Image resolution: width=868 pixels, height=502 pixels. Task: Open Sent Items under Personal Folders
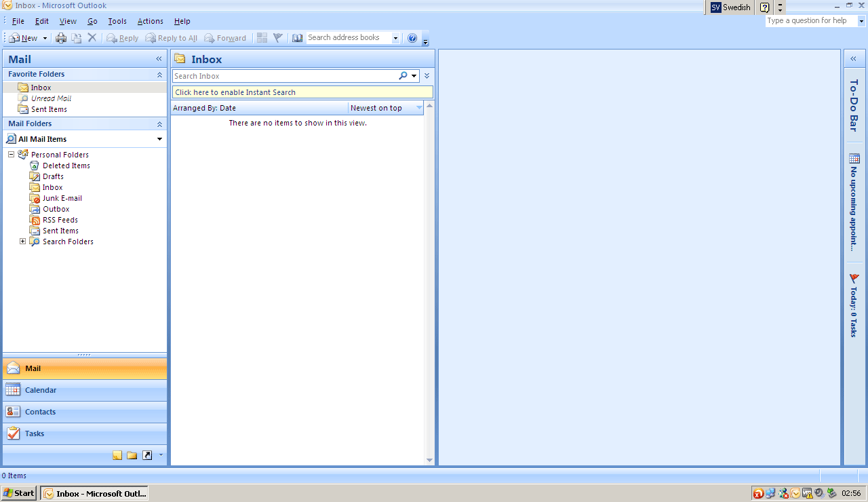click(60, 231)
